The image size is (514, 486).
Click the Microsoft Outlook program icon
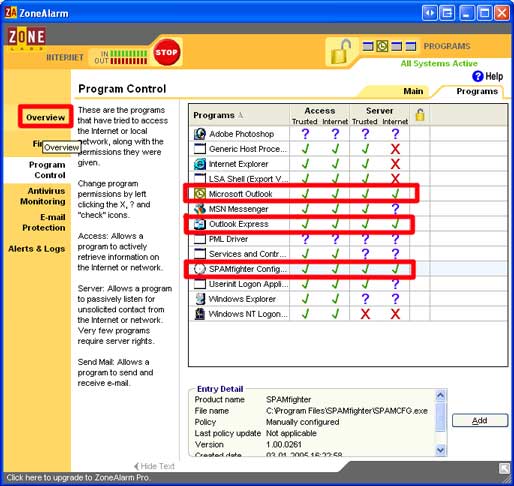200,194
